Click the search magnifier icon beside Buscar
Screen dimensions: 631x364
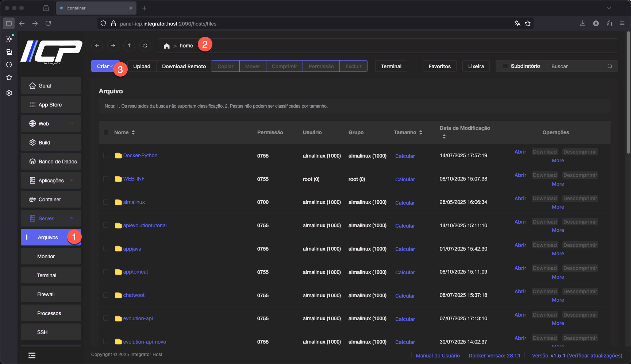609,66
